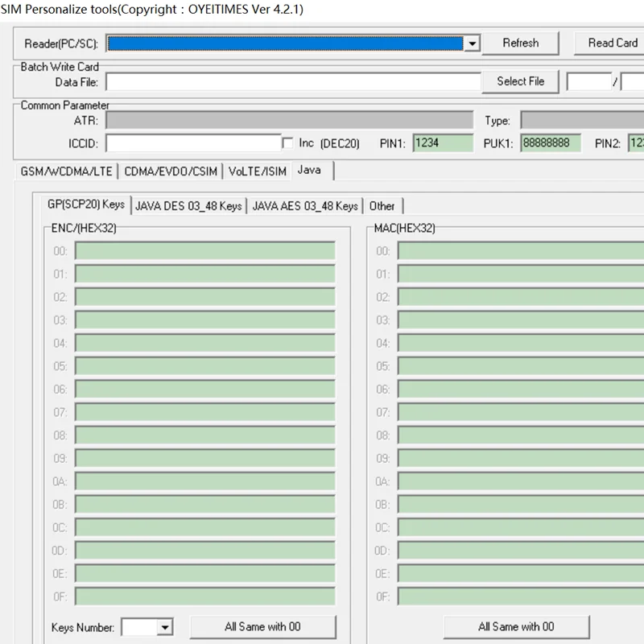
Task: Click the PUK1 value field
Action: pos(551,142)
